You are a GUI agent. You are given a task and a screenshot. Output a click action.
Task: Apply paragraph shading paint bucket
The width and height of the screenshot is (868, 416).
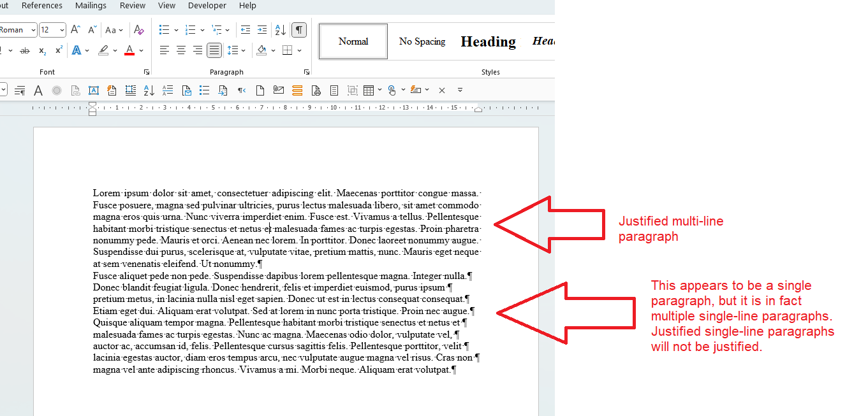tap(261, 50)
